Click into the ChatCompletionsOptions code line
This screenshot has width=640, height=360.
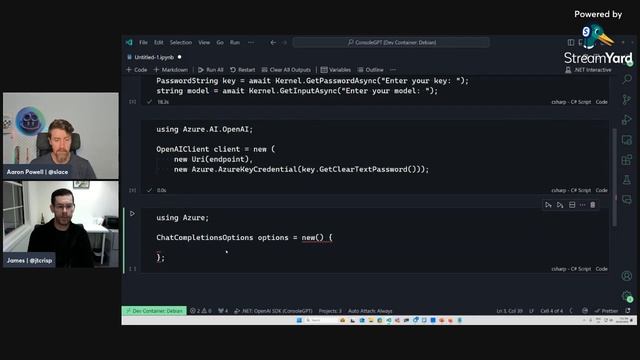pos(244,238)
